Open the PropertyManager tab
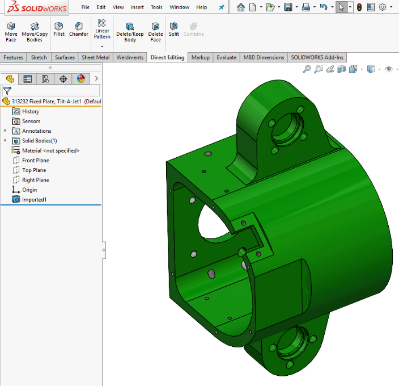Image resolution: width=399 pixels, height=386 pixels. [x=28, y=79]
